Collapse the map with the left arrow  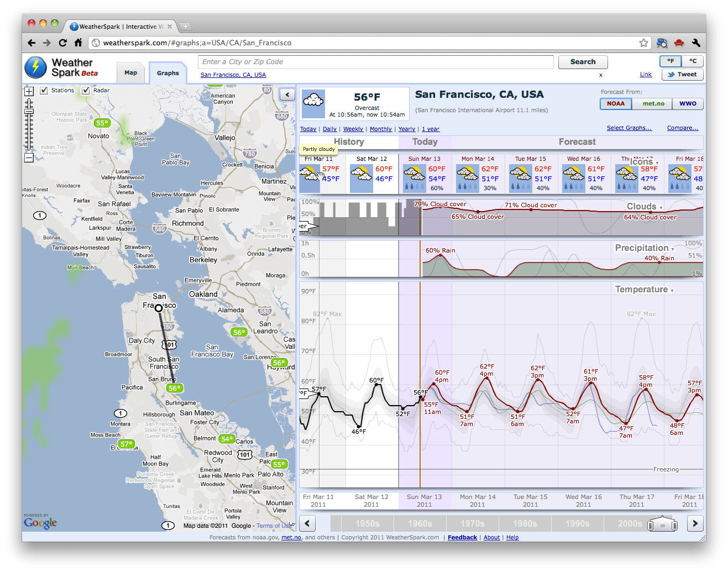[x=287, y=95]
